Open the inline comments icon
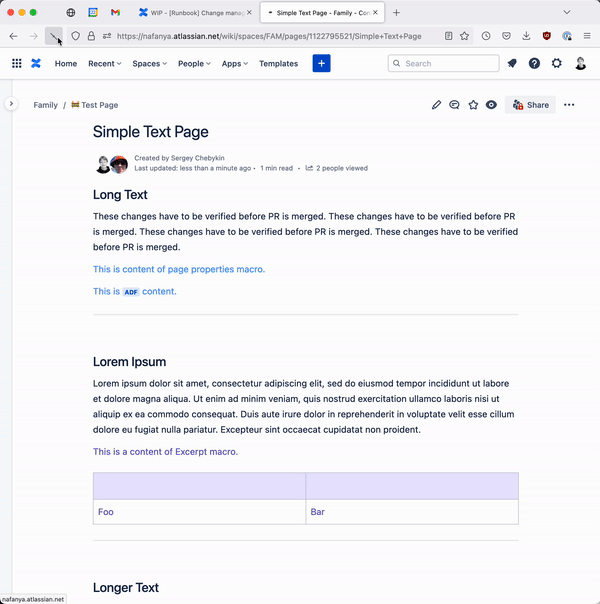Image resolution: width=600 pixels, height=604 pixels. 454,105
